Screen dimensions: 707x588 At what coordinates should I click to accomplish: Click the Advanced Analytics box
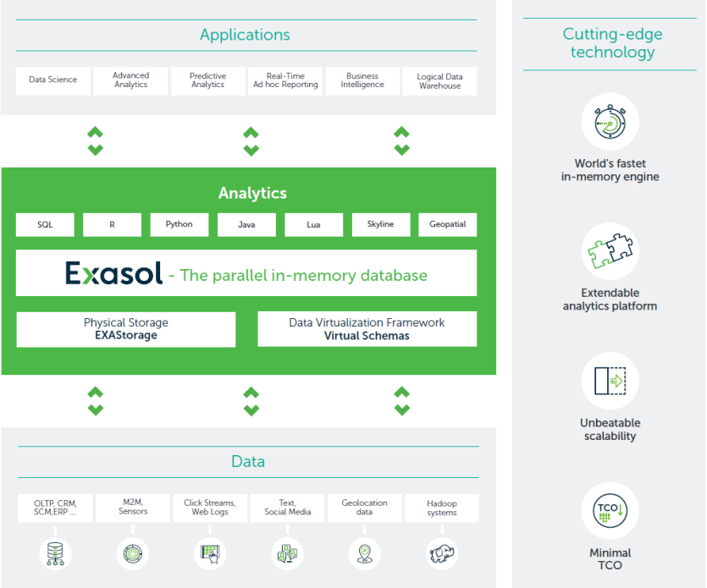(130, 81)
